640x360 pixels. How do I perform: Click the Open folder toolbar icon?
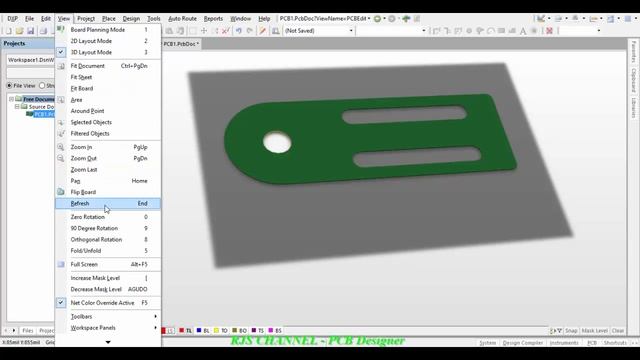pos(19,31)
